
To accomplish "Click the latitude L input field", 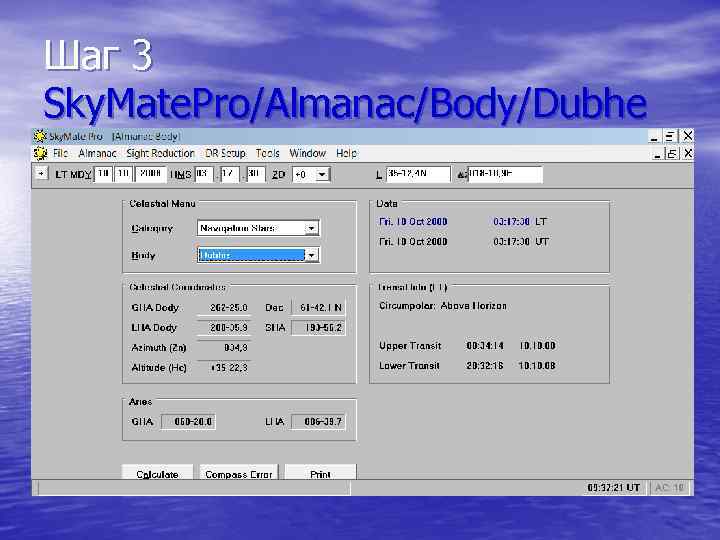I will pyautogui.click(x=418, y=174).
